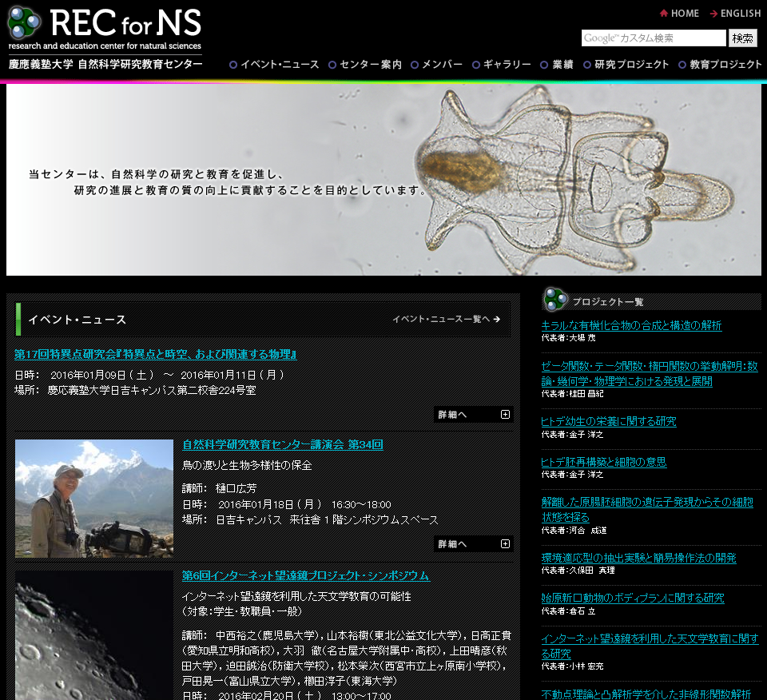Open ヒトデ幼生の栄養に関する研究 project
The height and width of the screenshot is (700, 767).
(609, 422)
